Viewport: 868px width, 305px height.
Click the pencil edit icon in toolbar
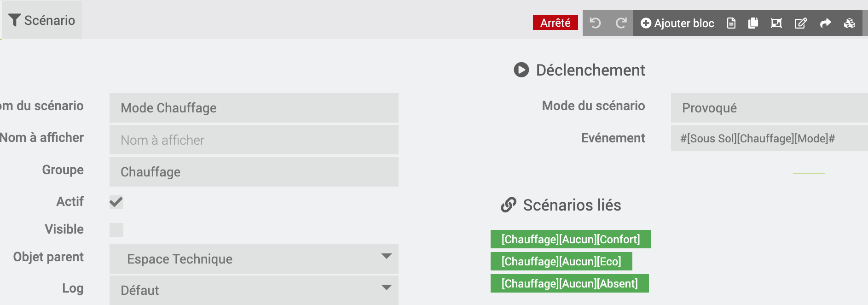coord(801,23)
